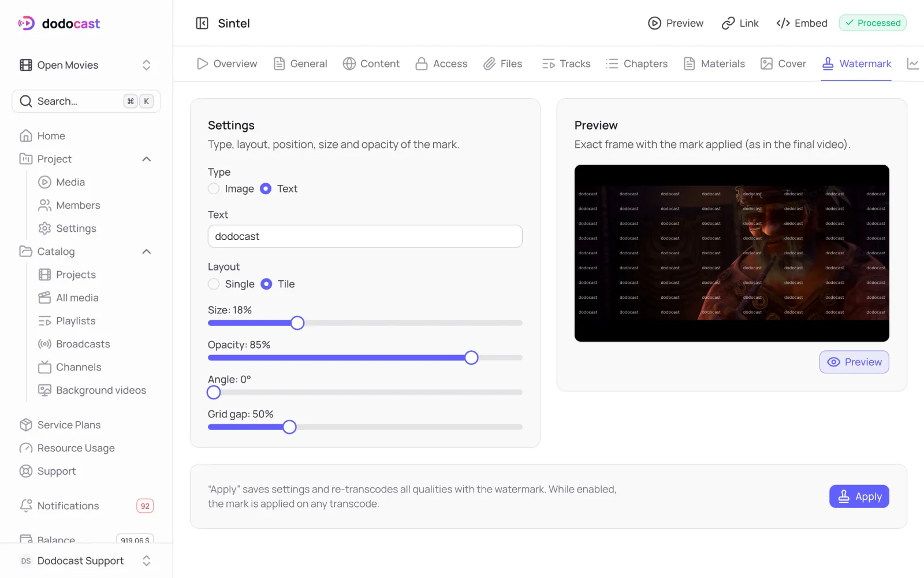
Task: Select the Tile layout radio button
Action: (266, 284)
